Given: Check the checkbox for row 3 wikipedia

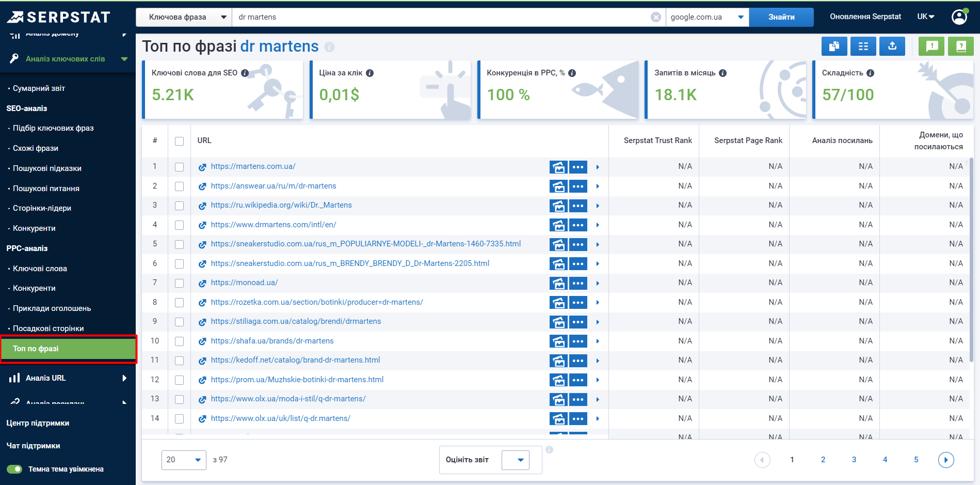Looking at the screenshot, I should 179,206.
